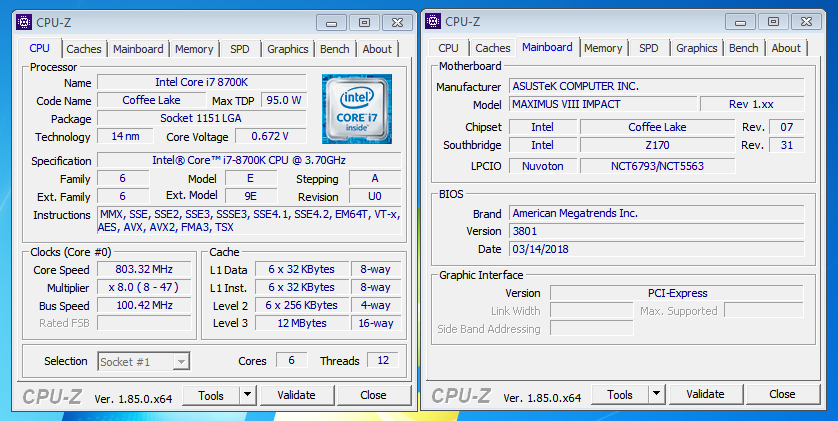Click the 6 x 256 KBytes Level 2 value

coord(302,306)
